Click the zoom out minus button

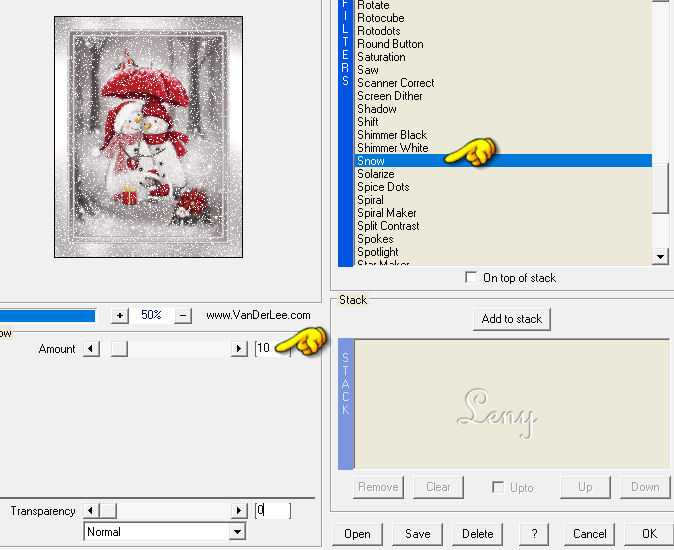[x=183, y=315]
